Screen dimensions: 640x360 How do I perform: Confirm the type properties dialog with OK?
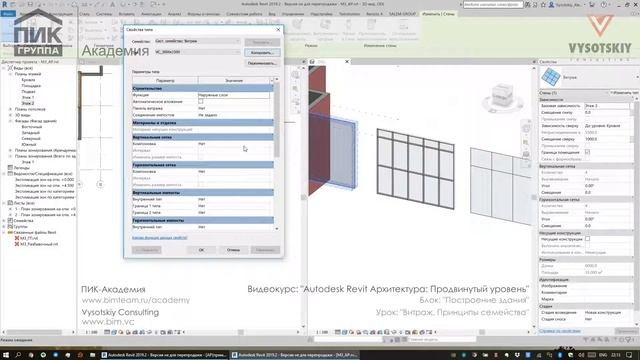(201, 250)
